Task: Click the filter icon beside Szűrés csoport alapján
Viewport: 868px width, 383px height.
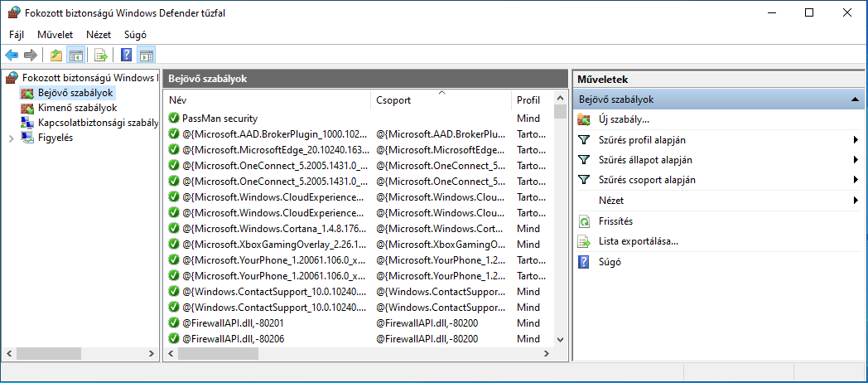Action: click(x=583, y=180)
